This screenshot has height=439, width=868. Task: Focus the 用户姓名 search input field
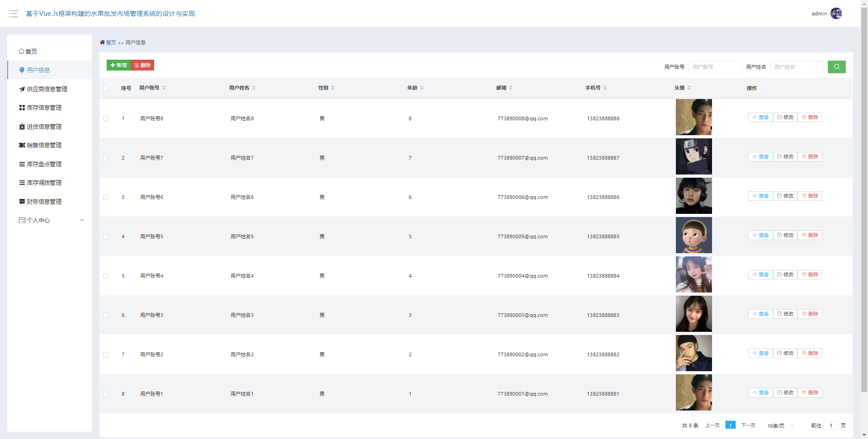pos(797,67)
